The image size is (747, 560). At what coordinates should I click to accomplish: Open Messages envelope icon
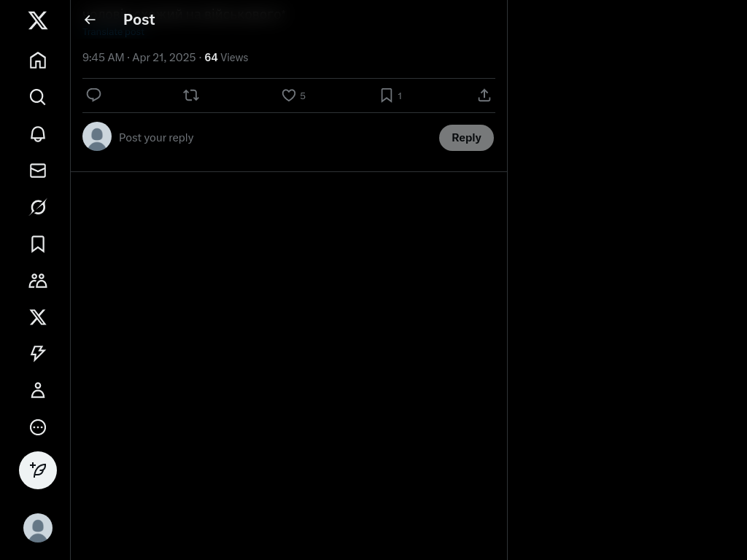coord(38,171)
